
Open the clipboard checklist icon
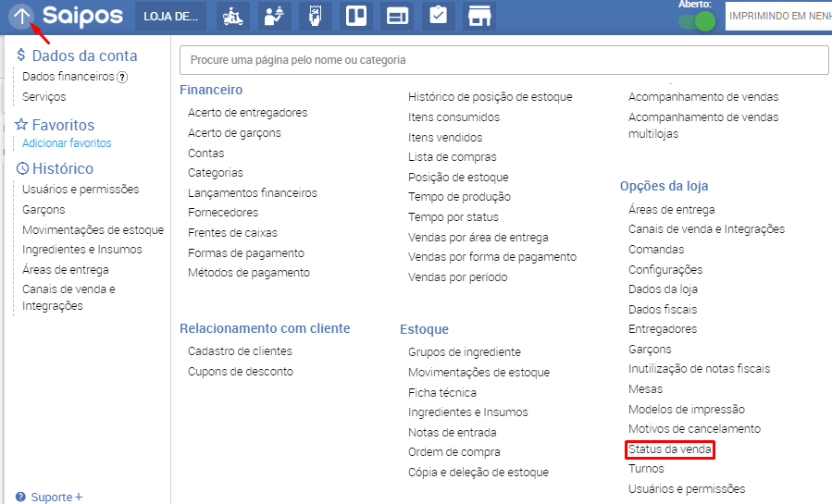pos(438,17)
